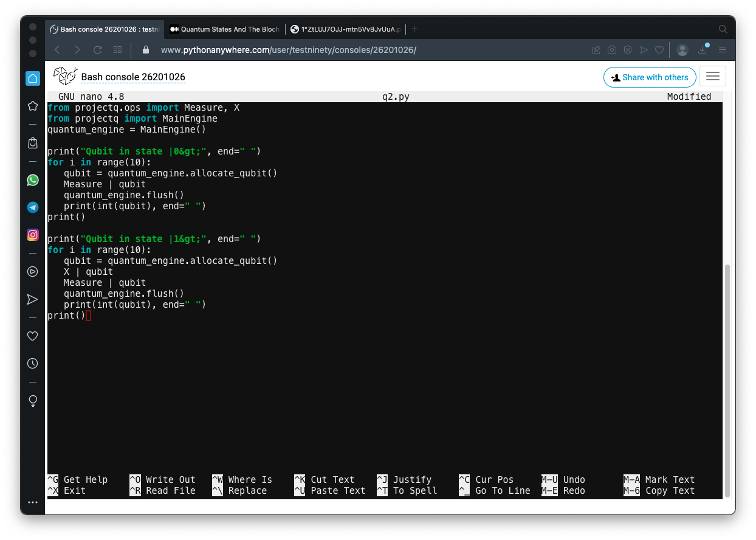Open WhatsApp in the Opera sidebar
The width and height of the screenshot is (756, 540).
33,180
